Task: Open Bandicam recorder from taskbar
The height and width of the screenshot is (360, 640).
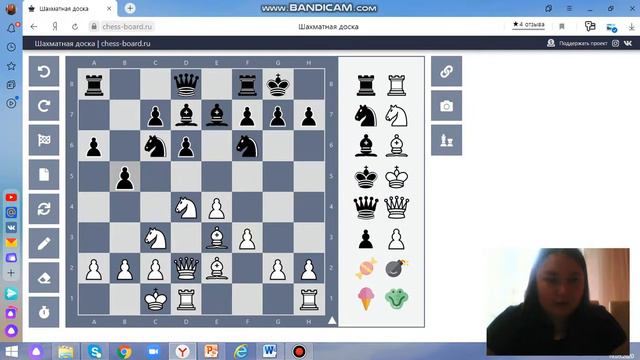Action: click(299, 351)
